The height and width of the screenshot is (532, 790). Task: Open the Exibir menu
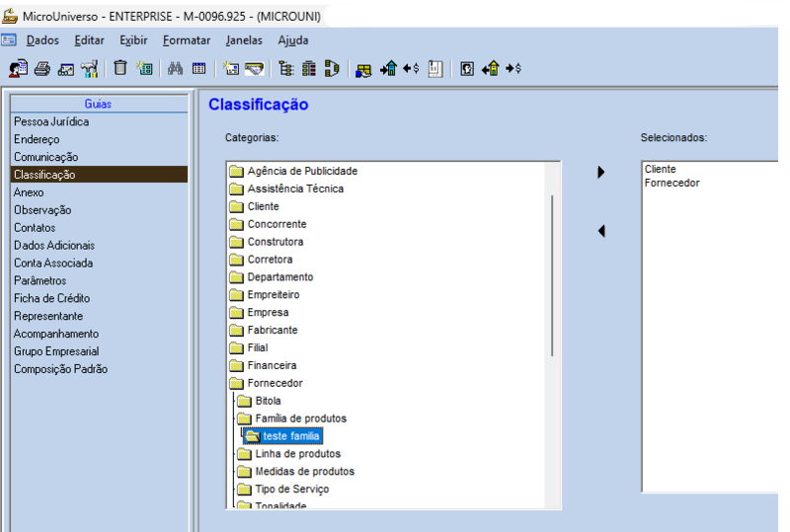pyautogui.click(x=133, y=40)
